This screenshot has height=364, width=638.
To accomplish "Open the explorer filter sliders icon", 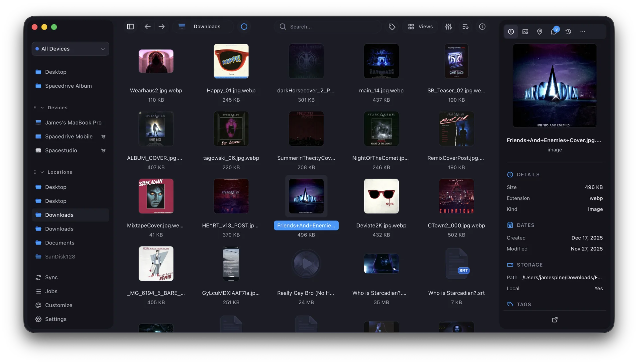I will [449, 27].
